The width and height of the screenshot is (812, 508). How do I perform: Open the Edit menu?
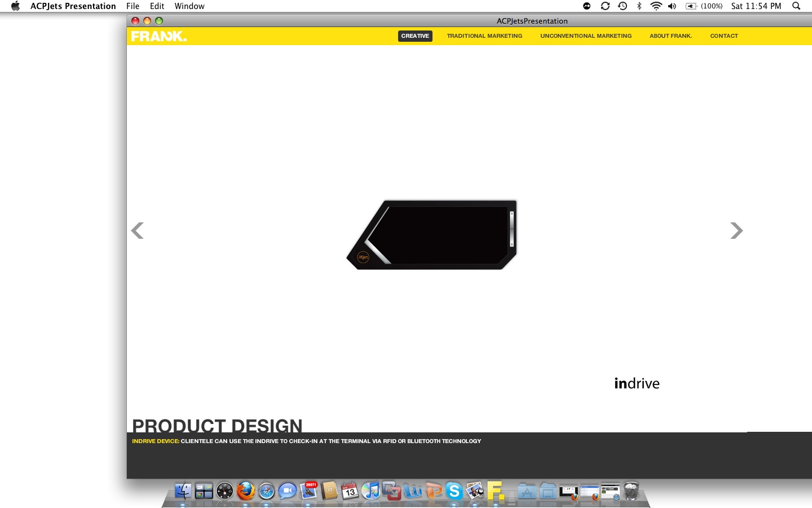point(157,6)
